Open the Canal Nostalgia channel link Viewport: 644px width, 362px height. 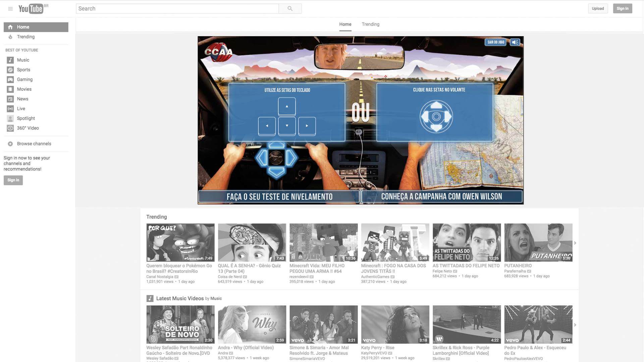[160, 277]
